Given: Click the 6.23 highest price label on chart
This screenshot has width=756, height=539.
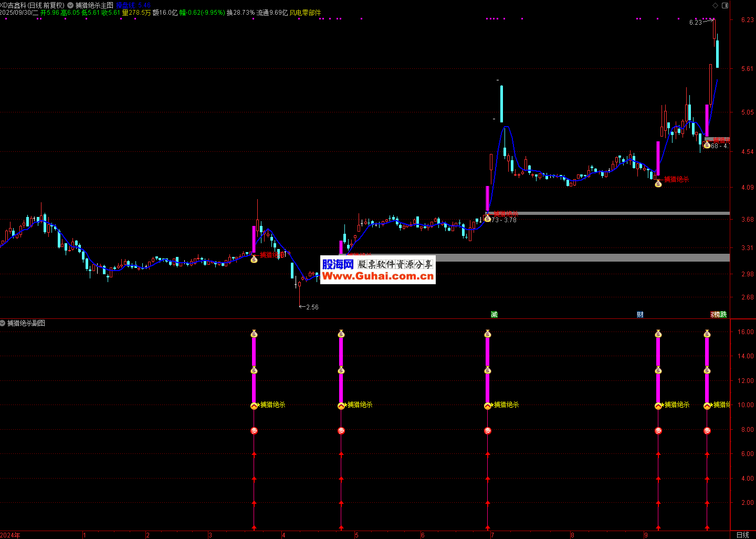Looking at the screenshot, I should pyautogui.click(x=695, y=22).
